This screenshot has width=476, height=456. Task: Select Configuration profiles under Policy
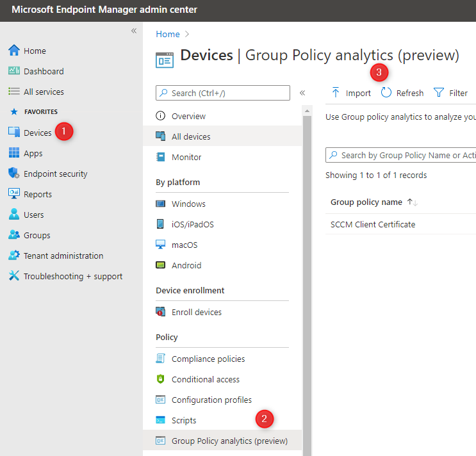211,400
